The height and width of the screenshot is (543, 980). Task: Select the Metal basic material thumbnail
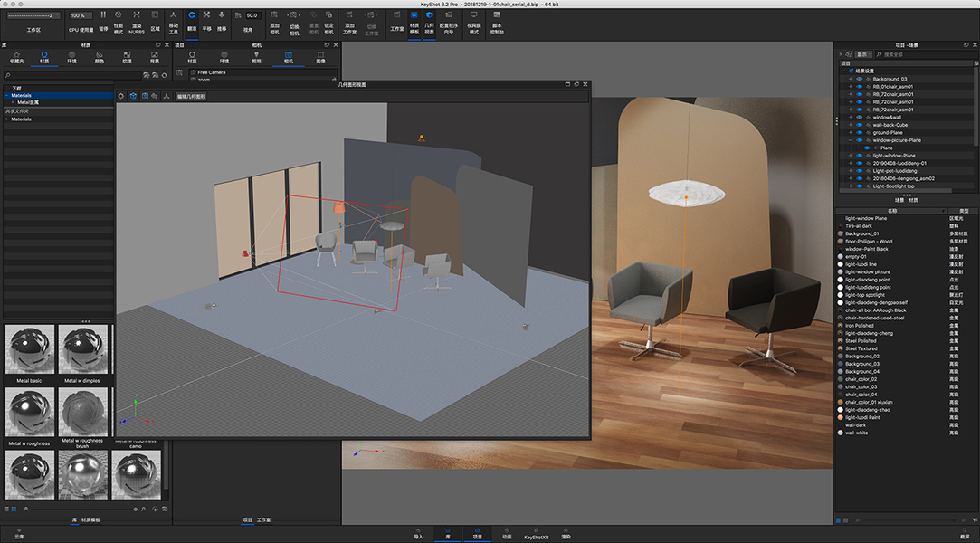pos(29,348)
